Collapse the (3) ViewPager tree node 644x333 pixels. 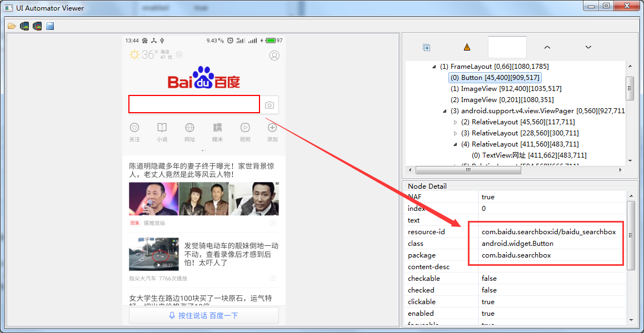click(445, 111)
